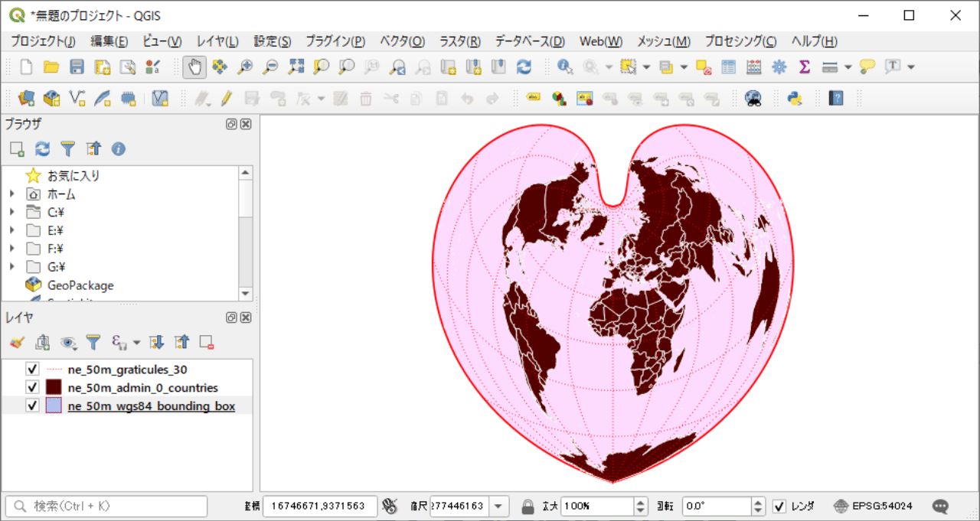Open the Python console
This screenshot has height=521, width=980.
795,98
